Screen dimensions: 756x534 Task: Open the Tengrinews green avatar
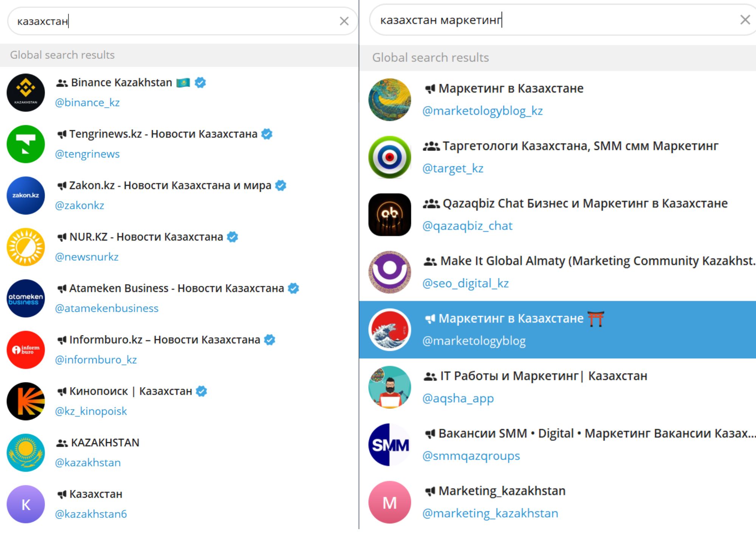26,144
